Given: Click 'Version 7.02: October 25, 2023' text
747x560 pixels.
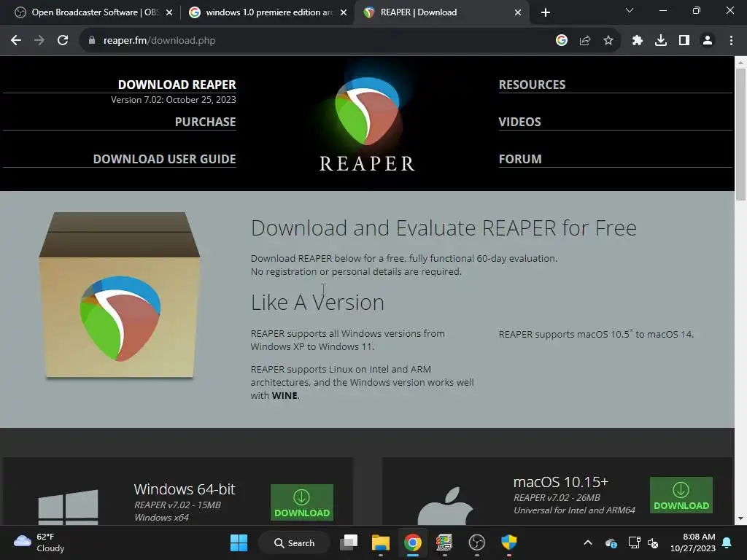Looking at the screenshot, I should [174, 99].
